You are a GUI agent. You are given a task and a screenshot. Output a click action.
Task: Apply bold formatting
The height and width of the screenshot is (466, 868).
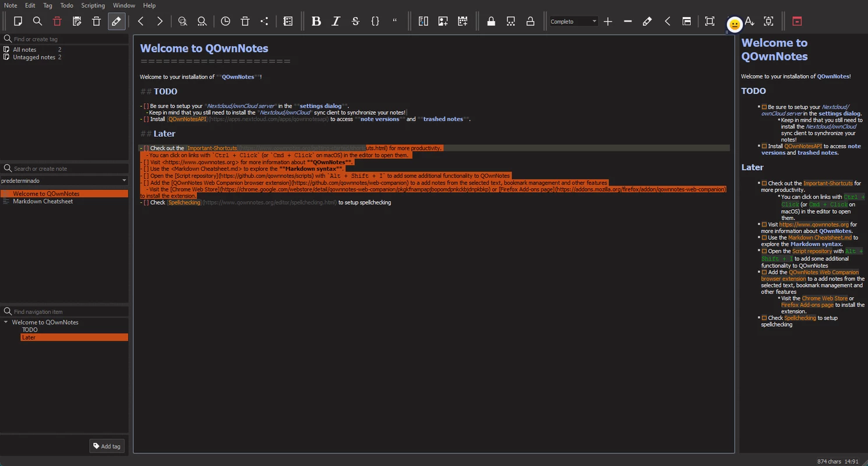(x=316, y=22)
